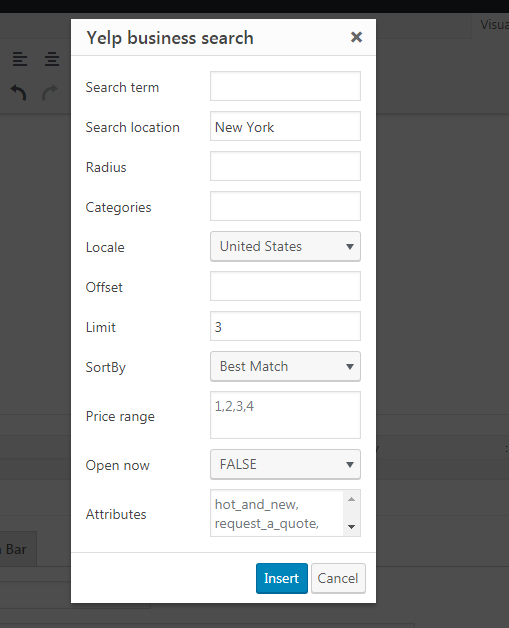Click the Limit field containing 3
This screenshot has height=628, width=509.
tap(285, 326)
